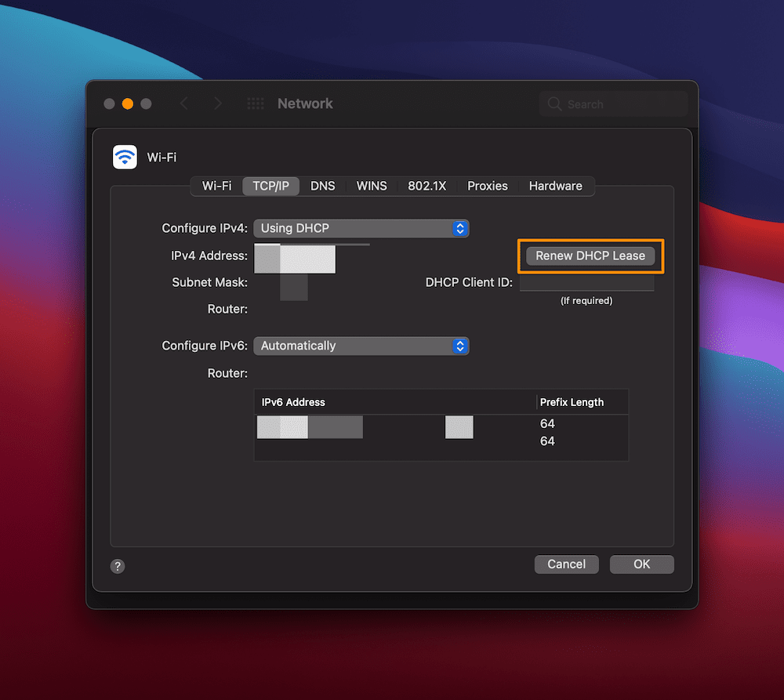Click the Cancel button

(566, 564)
